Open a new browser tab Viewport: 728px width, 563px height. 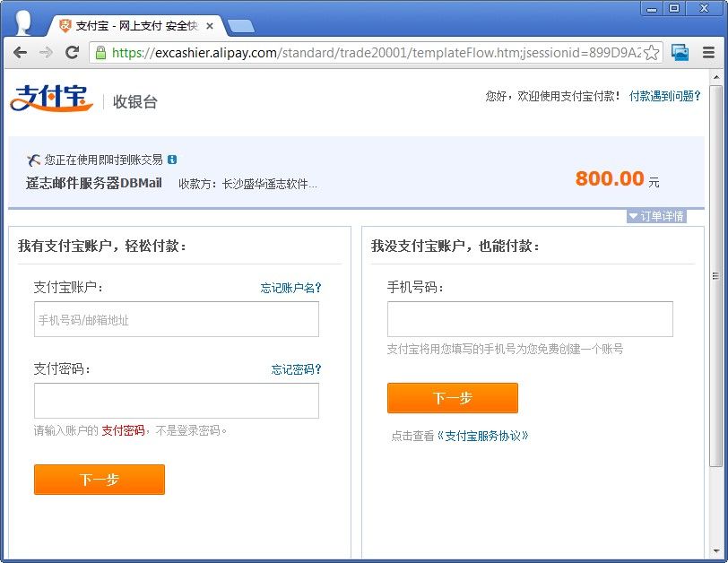tap(241, 26)
